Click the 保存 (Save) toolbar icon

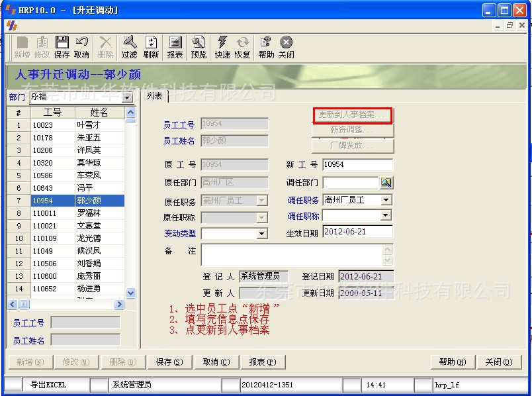click(x=62, y=47)
